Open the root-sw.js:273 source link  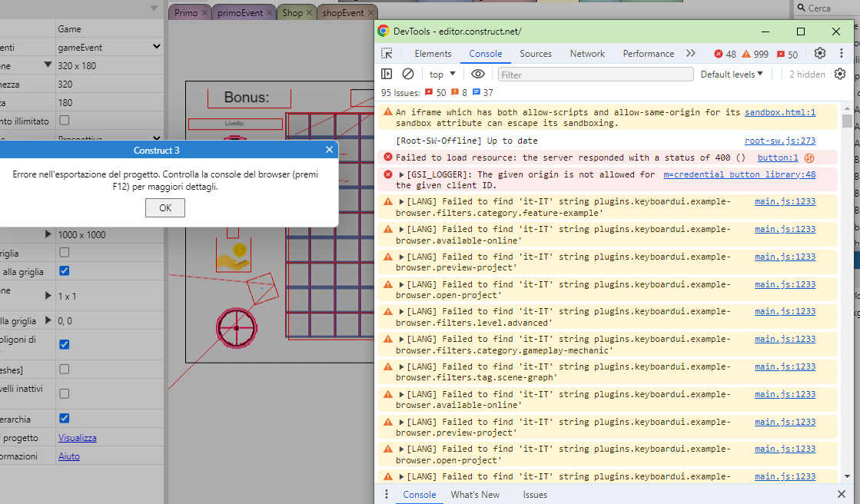pos(780,141)
